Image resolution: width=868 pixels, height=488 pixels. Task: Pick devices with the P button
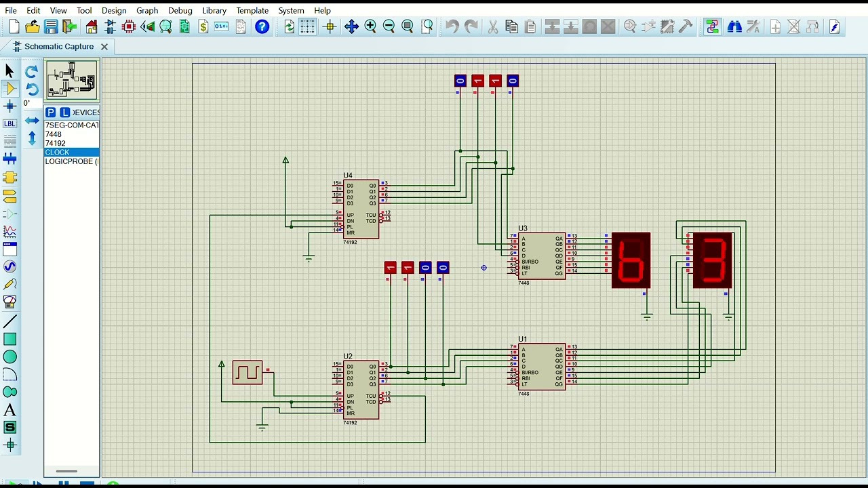pos(51,113)
